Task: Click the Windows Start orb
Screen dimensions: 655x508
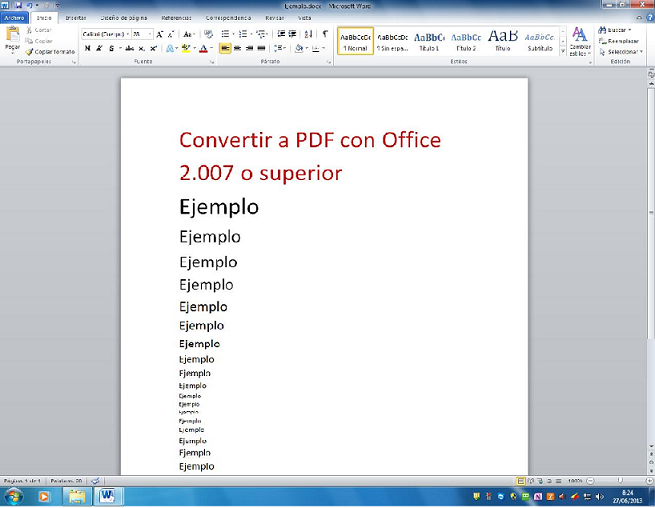Action: 13,497
